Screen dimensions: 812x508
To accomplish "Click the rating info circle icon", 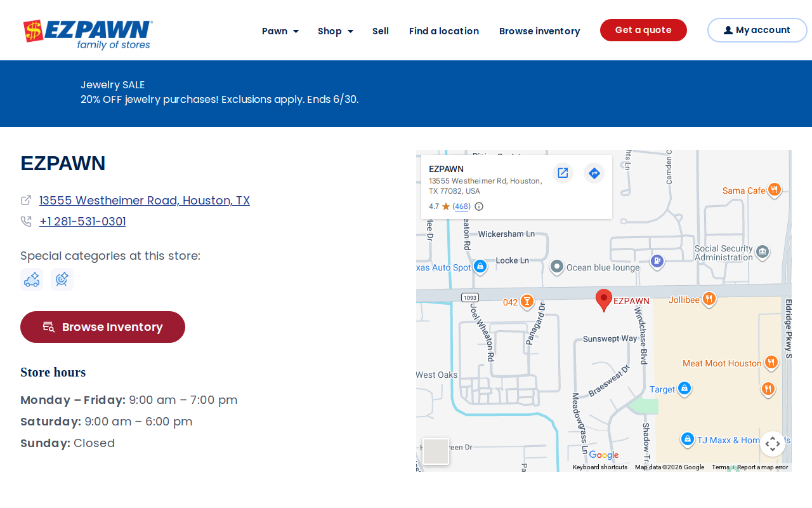I will [x=479, y=206].
